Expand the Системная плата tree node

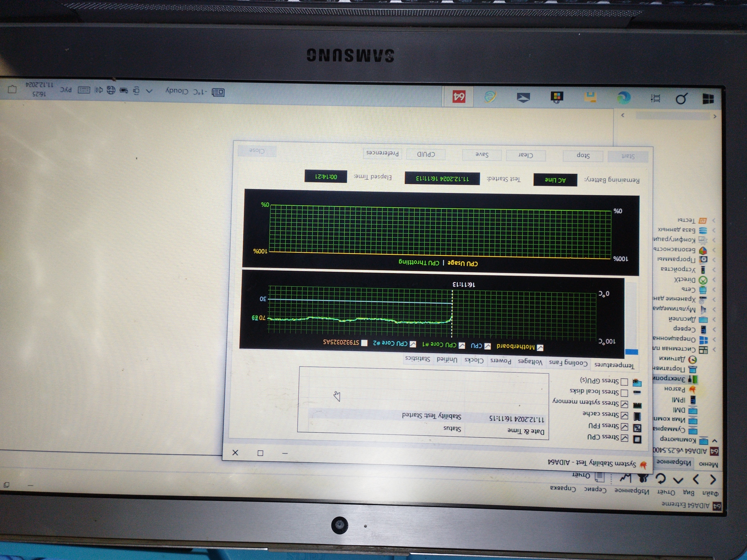[714, 350]
